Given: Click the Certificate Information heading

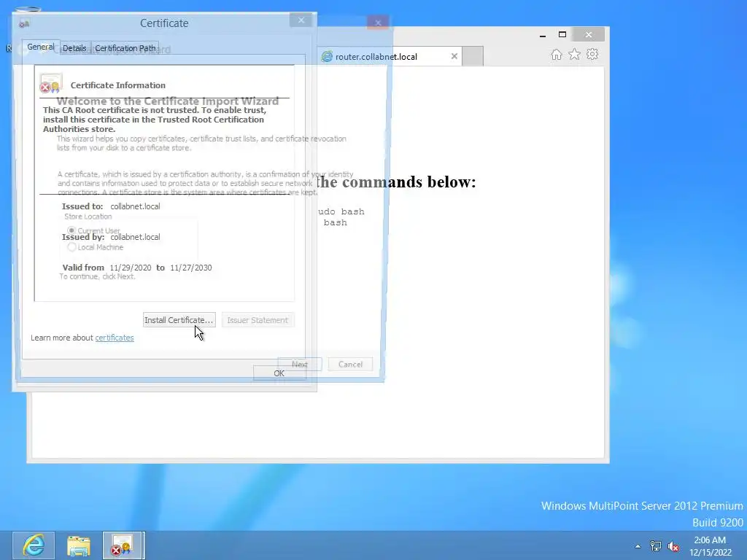Looking at the screenshot, I should [x=118, y=85].
